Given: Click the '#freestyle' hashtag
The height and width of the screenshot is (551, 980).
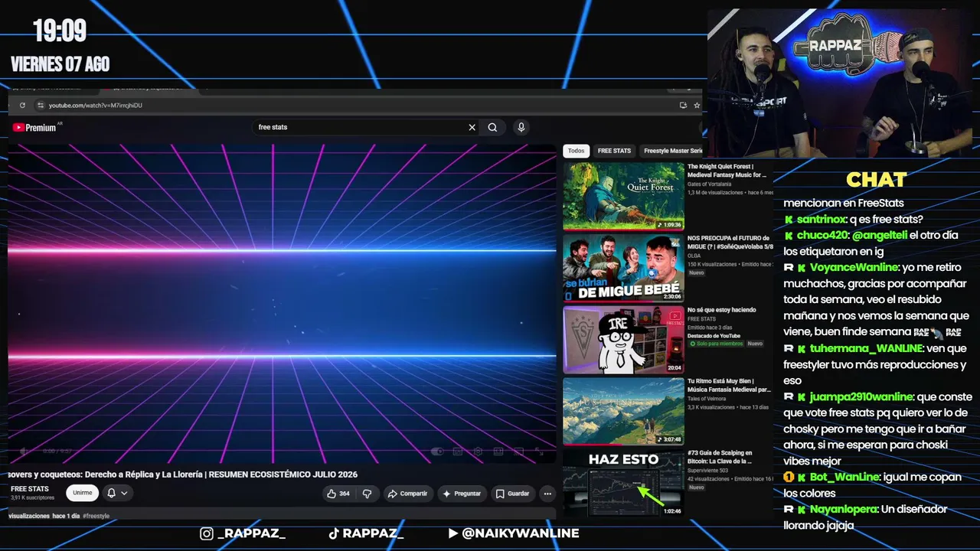Looking at the screenshot, I should click(96, 516).
